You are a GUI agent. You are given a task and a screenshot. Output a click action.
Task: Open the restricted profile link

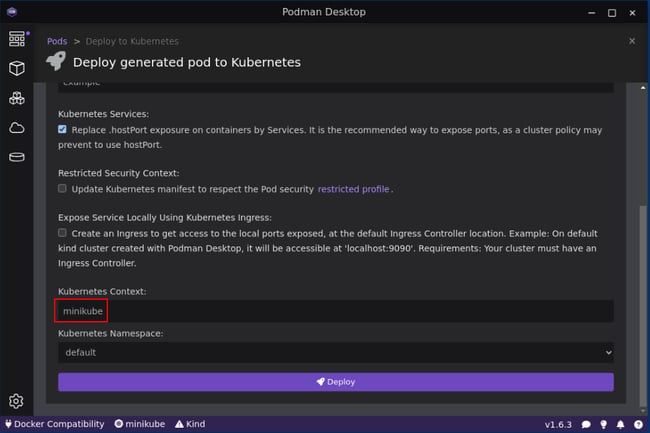353,189
